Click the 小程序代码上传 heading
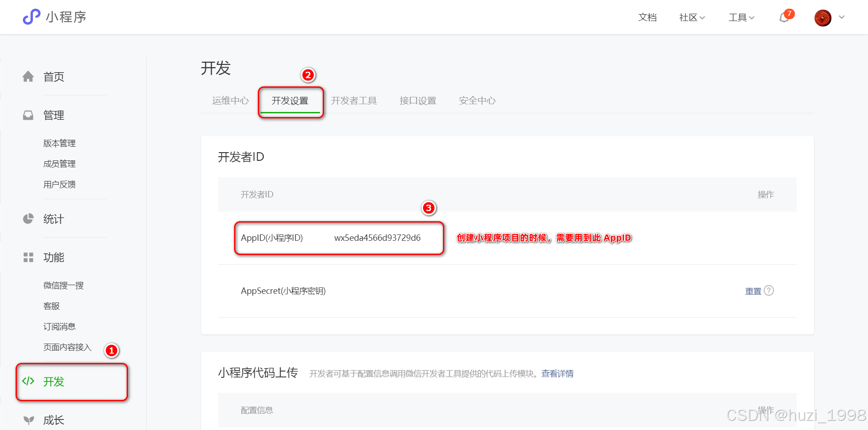Screen dimensions: 868x430 (x=258, y=373)
